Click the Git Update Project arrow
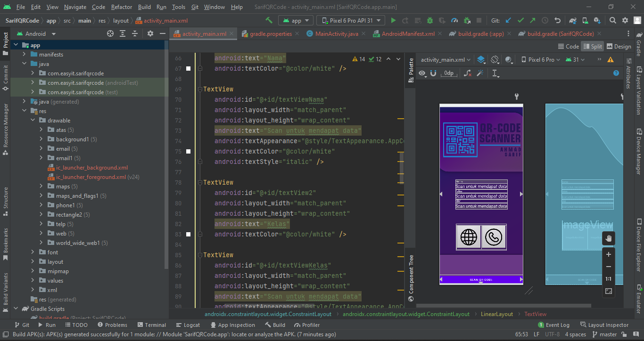The image size is (644, 341). point(508,21)
